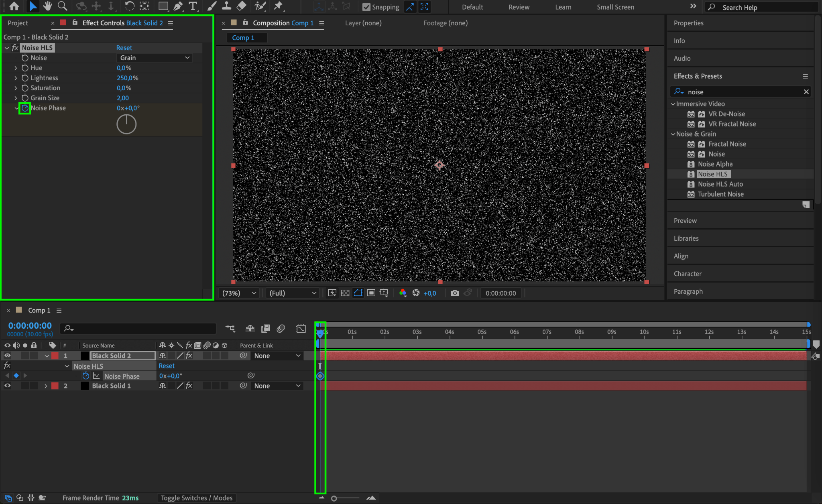The image size is (822, 504).
Task: Select the Hand tool
Action: click(48, 6)
